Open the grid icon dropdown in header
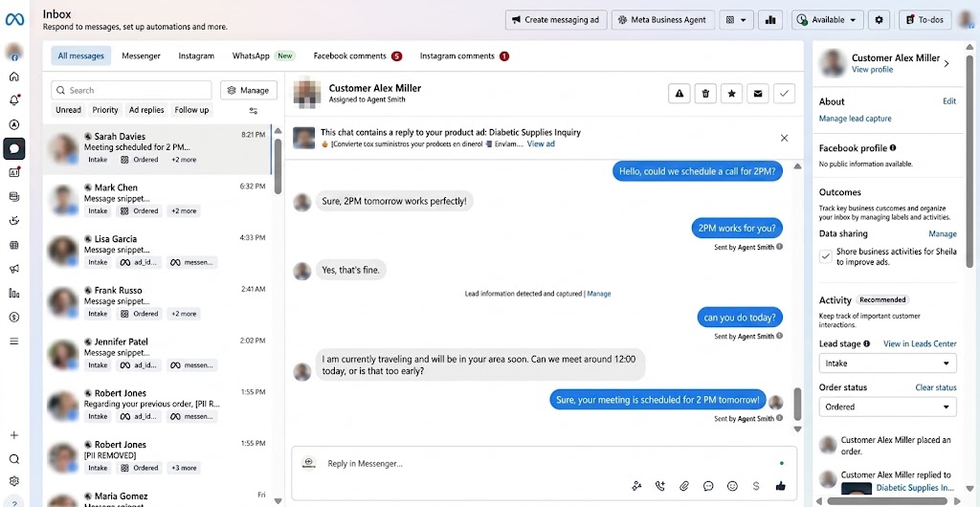Viewport: 980px width, 507px height. [736, 20]
